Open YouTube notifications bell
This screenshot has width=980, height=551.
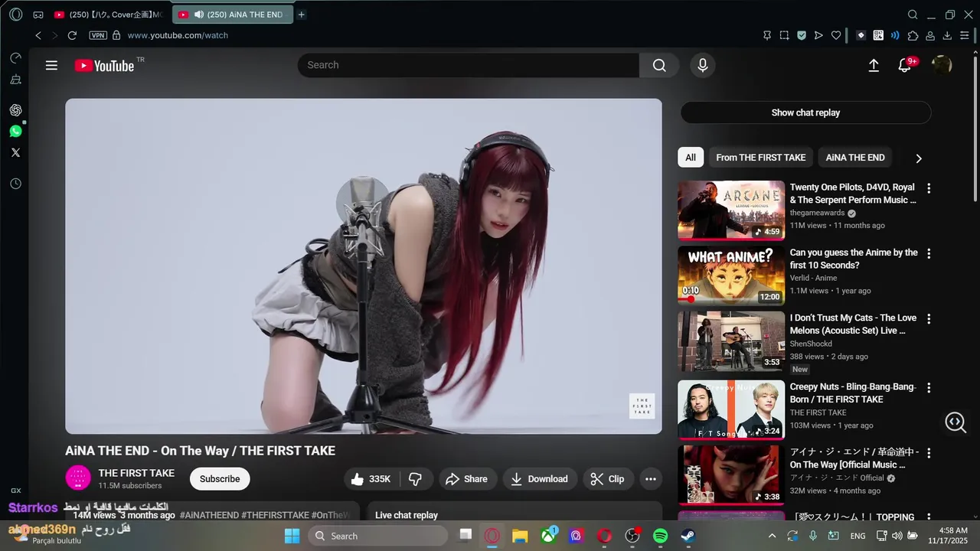click(x=904, y=66)
